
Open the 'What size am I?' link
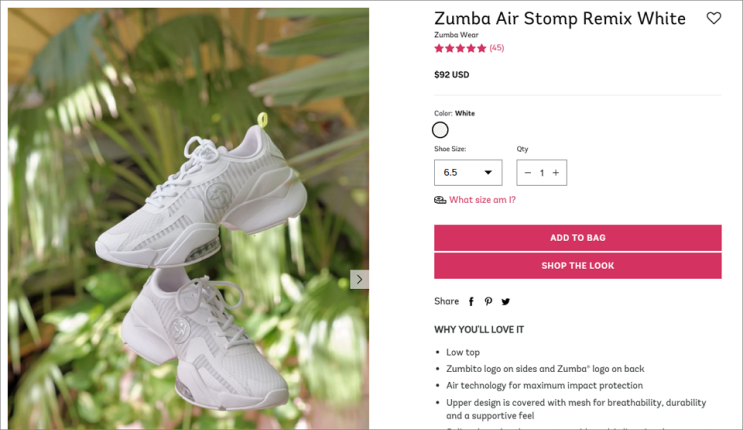pyautogui.click(x=482, y=200)
